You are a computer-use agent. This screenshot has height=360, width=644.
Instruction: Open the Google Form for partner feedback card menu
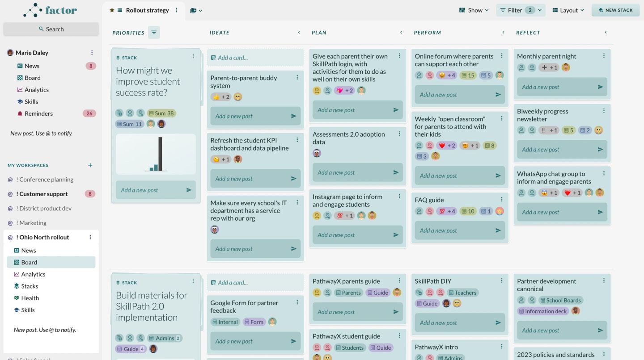(x=297, y=303)
